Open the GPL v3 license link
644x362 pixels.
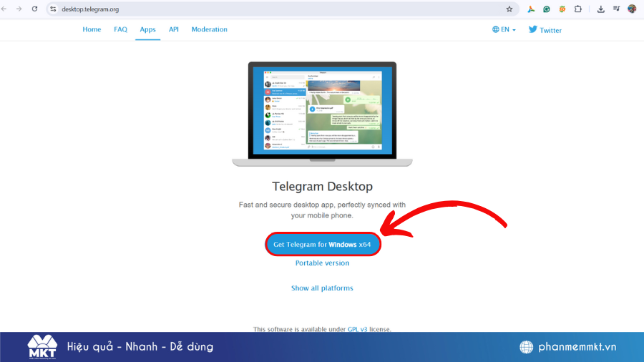pos(357,329)
